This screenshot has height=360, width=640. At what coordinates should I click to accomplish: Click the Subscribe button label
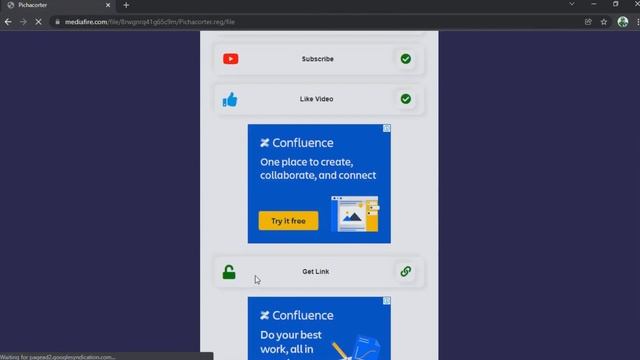pyautogui.click(x=318, y=59)
